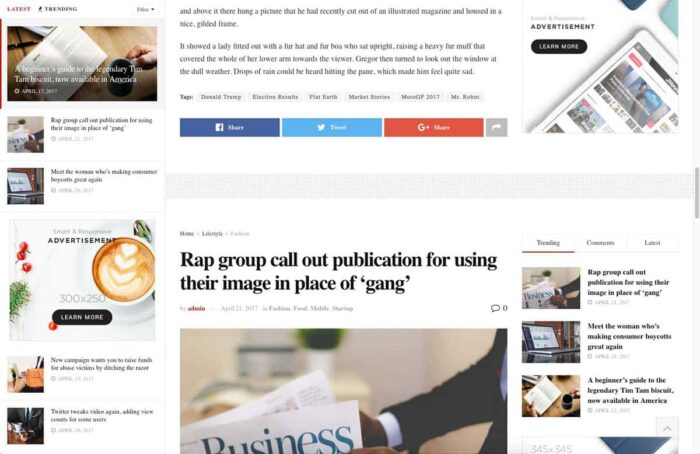Open the Mr. Robot tag

click(465, 97)
